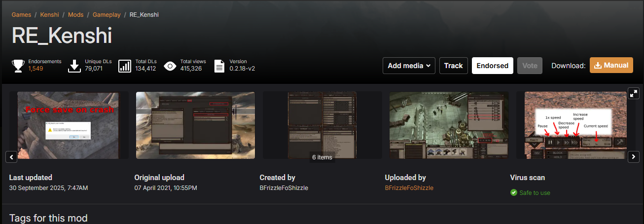Click the Unique DLs download icon

(x=74, y=66)
